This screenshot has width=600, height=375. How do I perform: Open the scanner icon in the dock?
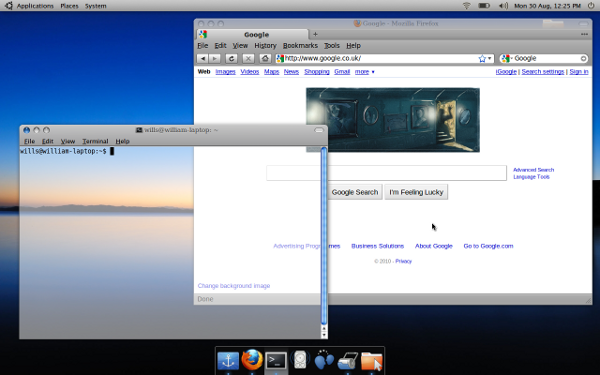pyautogui.click(x=347, y=361)
